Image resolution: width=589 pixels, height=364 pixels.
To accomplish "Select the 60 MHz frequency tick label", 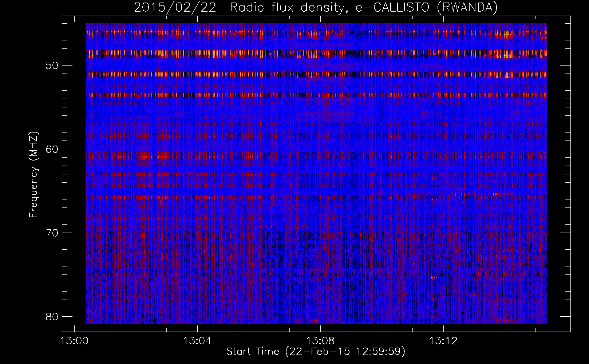I will coord(52,149).
